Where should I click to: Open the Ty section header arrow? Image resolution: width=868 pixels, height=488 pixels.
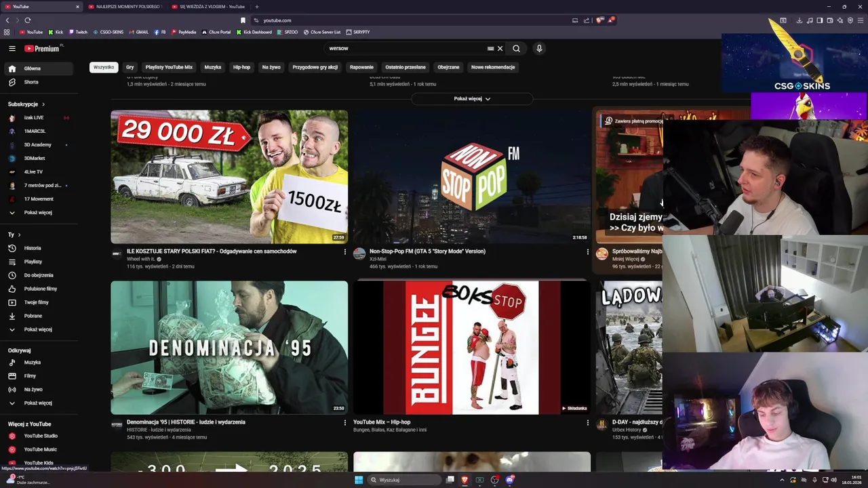pos(18,235)
